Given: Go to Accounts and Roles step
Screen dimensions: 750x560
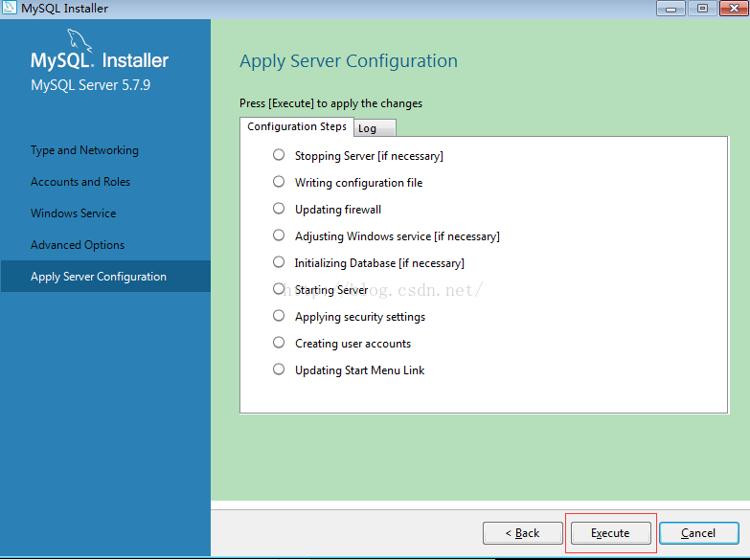Looking at the screenshot, I should pyautogui.click(x=80, y=182).
